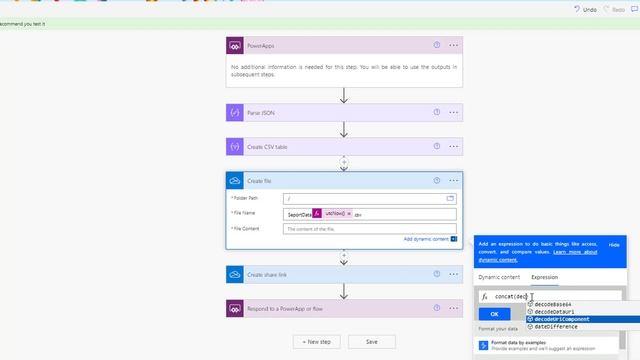This screenshot has height=360, width=640.
Task: Click Format data by examples icon
Action: [483, 345]
